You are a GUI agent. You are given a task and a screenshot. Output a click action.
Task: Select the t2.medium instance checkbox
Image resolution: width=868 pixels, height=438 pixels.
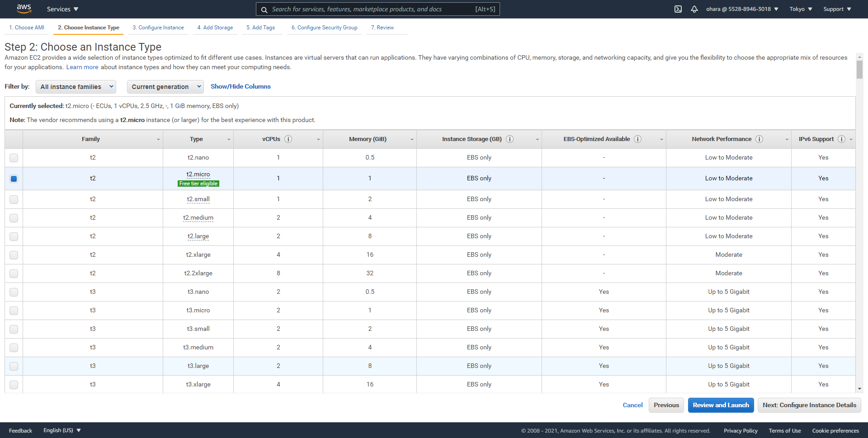(x=14, y=218)
